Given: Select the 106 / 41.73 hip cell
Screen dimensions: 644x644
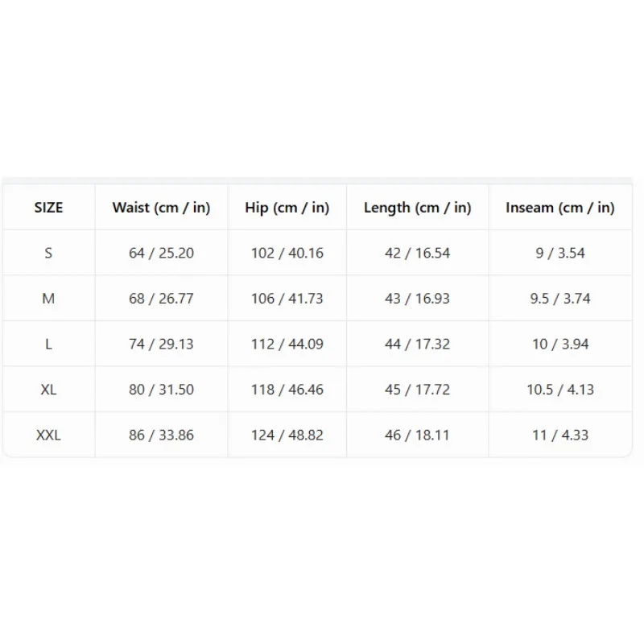Looking at the screenshot, I should [x=287, y=298].
